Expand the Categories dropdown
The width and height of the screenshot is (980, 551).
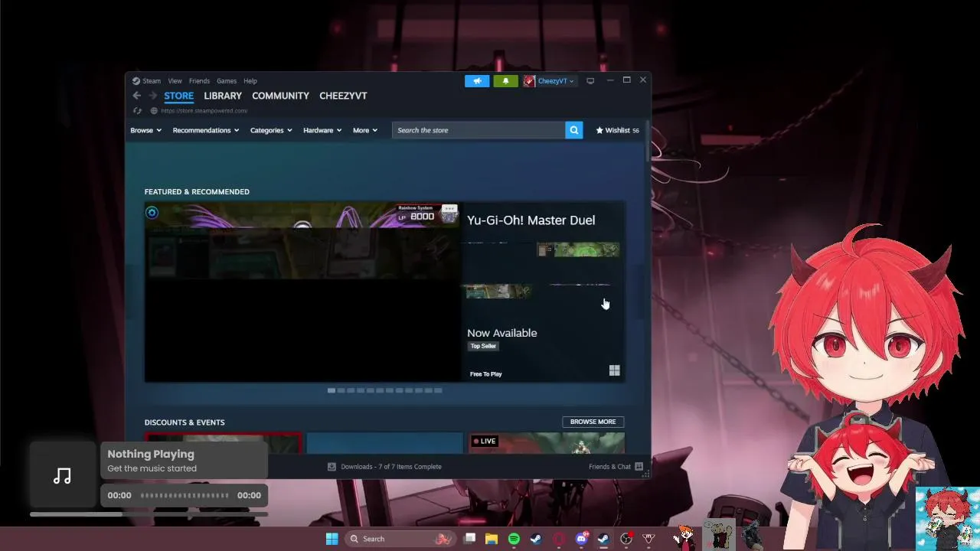click(271, 130)
